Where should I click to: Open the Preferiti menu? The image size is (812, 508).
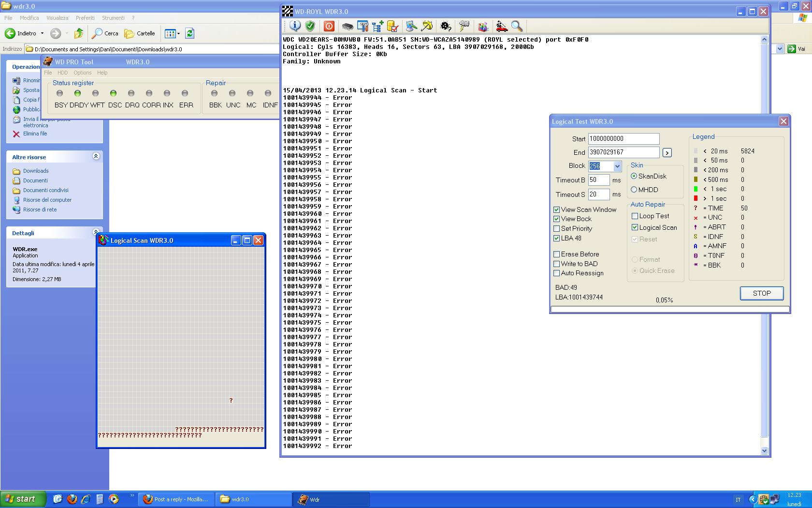click(x=85, y=18)
